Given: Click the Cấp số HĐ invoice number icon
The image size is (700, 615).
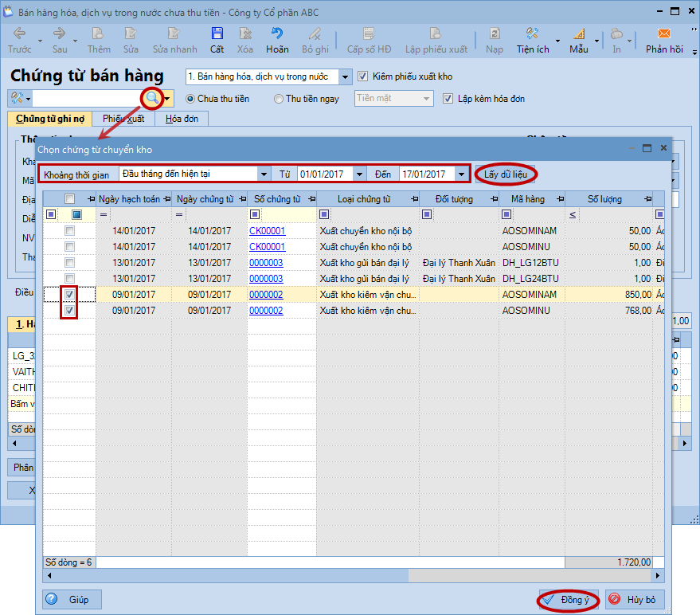Looking at the screenshot, I should tap(369, 33).
